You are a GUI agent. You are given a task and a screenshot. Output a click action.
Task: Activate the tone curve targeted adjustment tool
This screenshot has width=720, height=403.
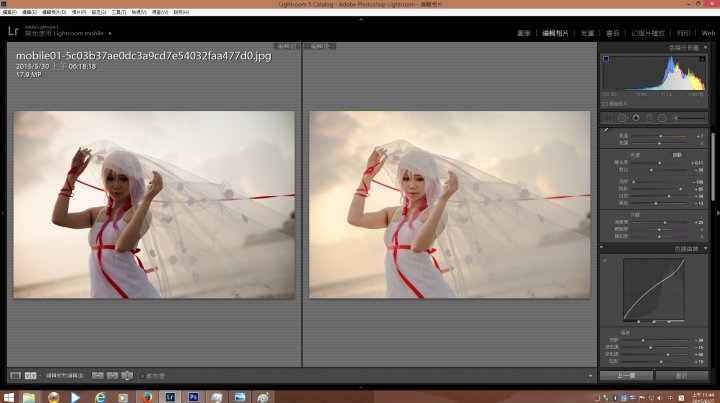(605, 260)
